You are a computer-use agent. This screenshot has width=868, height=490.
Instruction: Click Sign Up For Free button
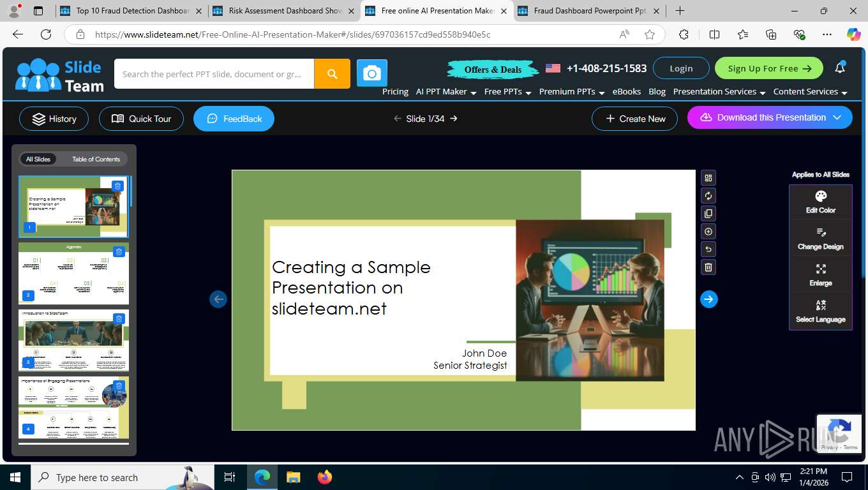[x=769, y=68]
